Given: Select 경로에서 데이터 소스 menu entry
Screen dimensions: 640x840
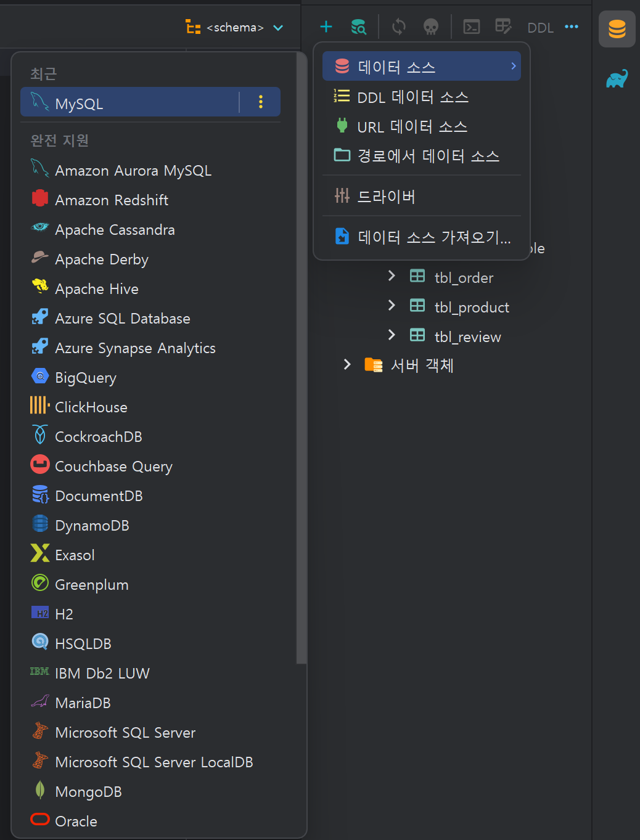Looking at the screenshot, I should (422, 156).
